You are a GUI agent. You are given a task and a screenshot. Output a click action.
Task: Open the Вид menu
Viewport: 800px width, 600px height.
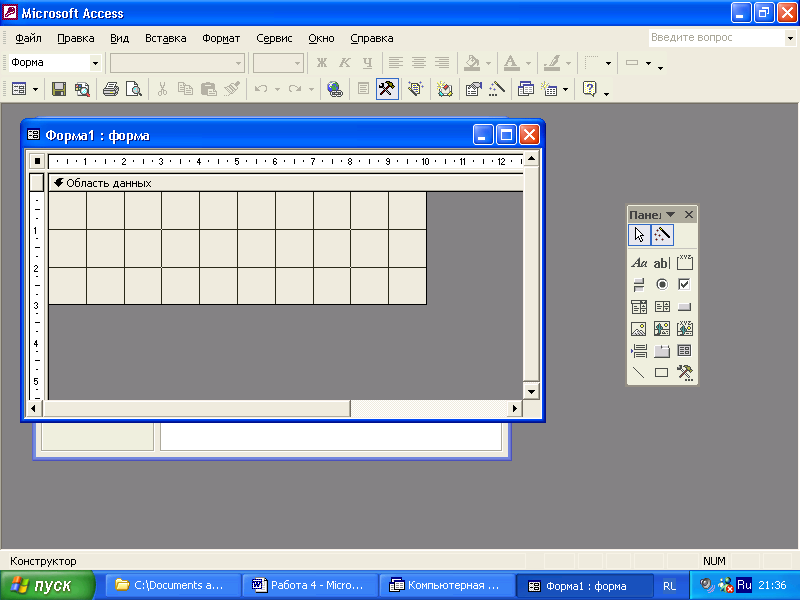[119, 38]
